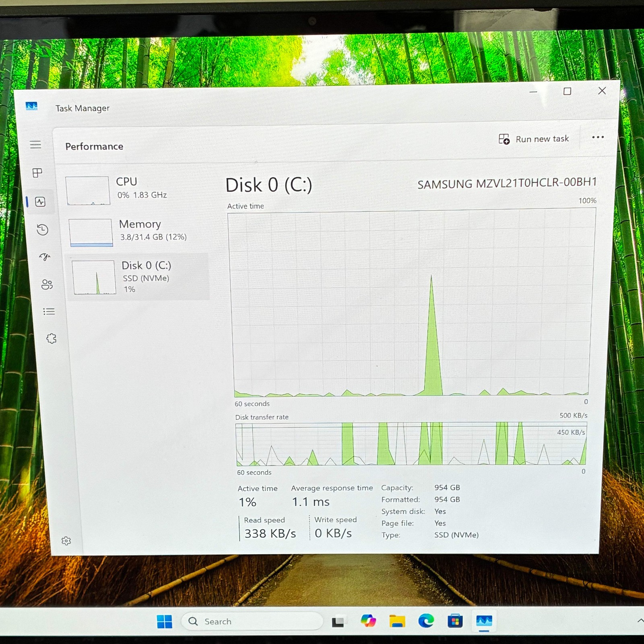
Task: Minimize the Task Manager window
Action: coord(533,92)
